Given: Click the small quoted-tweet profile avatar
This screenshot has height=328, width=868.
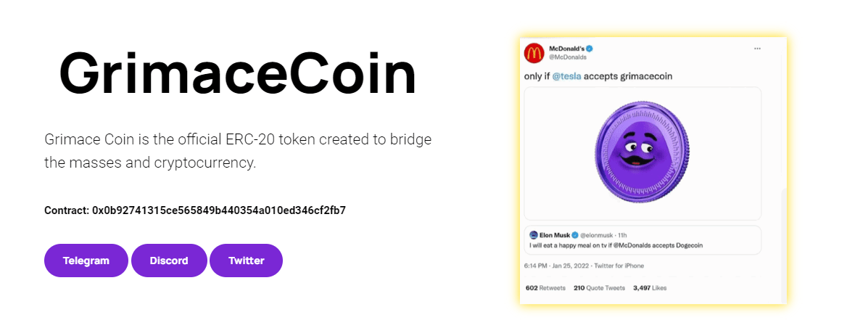Looking at the screenshot, I should (x=534, y=235).
